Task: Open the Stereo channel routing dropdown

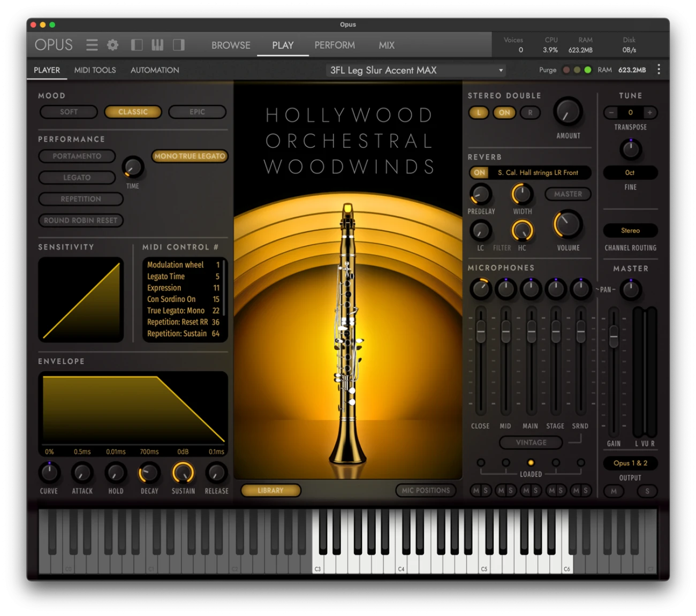Action: 630,231
